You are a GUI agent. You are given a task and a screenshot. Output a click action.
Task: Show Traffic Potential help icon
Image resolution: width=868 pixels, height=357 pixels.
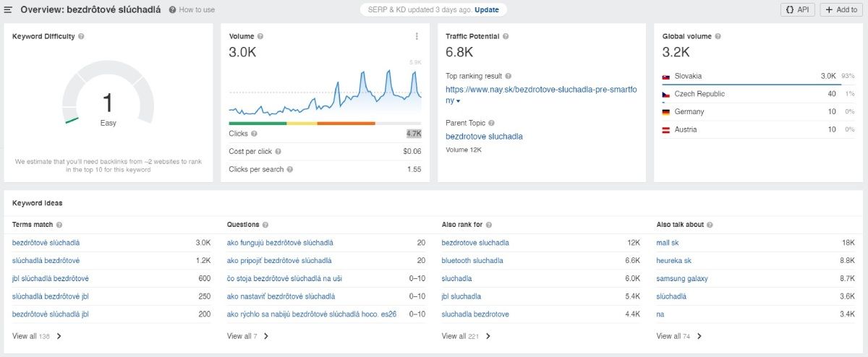click(506, 36)
